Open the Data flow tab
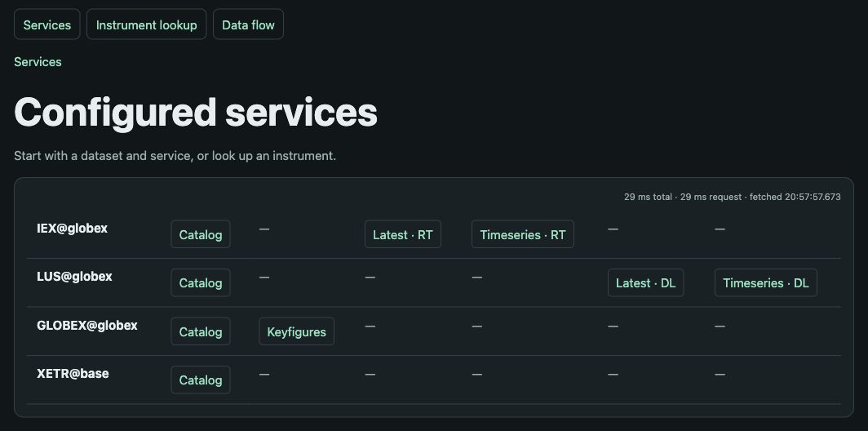This screenshot has width=868, height=431. 248,24
